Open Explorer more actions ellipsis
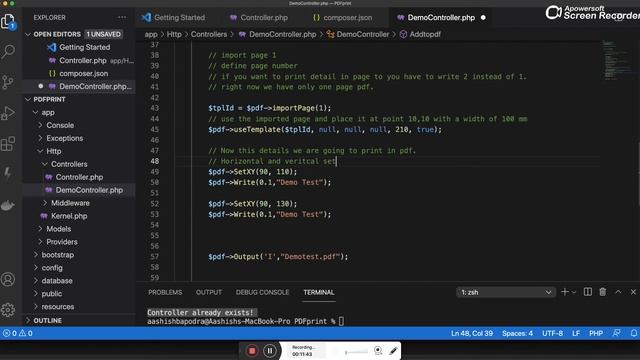Viewport: 640px width, 360px height. [122, 18]
